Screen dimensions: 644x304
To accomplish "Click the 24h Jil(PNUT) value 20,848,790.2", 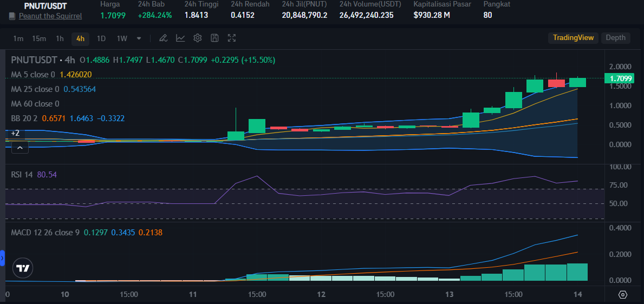I will pos(304,15).
